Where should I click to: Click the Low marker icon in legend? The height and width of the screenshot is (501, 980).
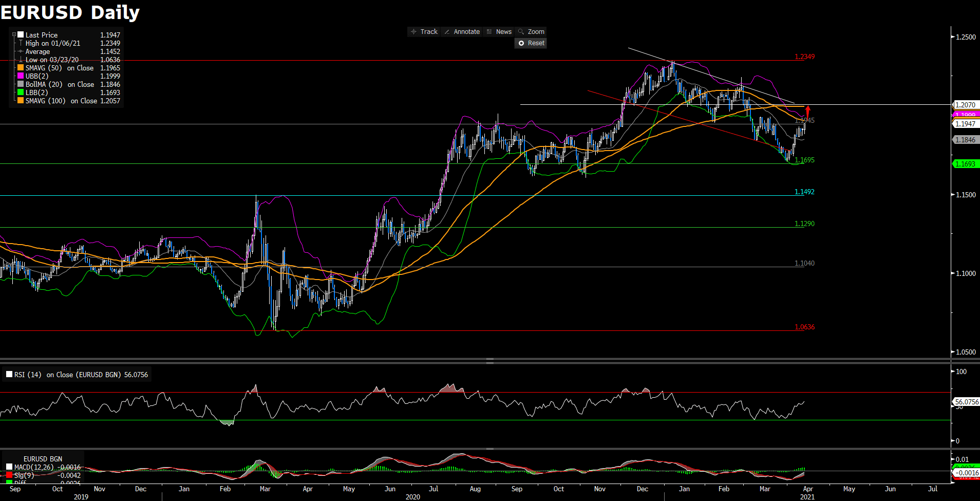tap(21, 60)
